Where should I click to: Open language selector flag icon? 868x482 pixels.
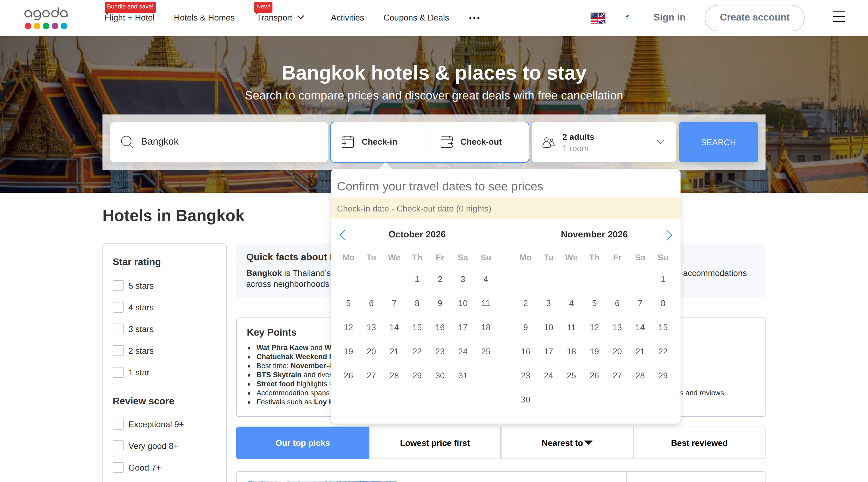(598, 18)
